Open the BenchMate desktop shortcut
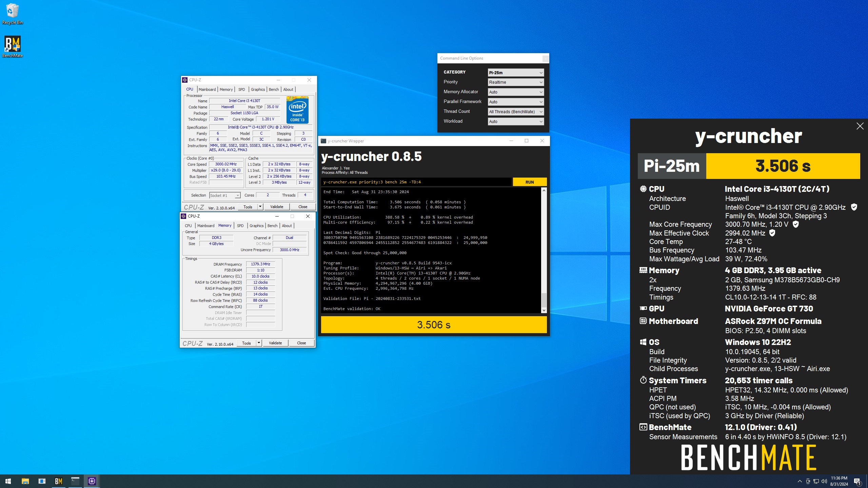This screenshot has width=868, height=488. coord(13,47)
